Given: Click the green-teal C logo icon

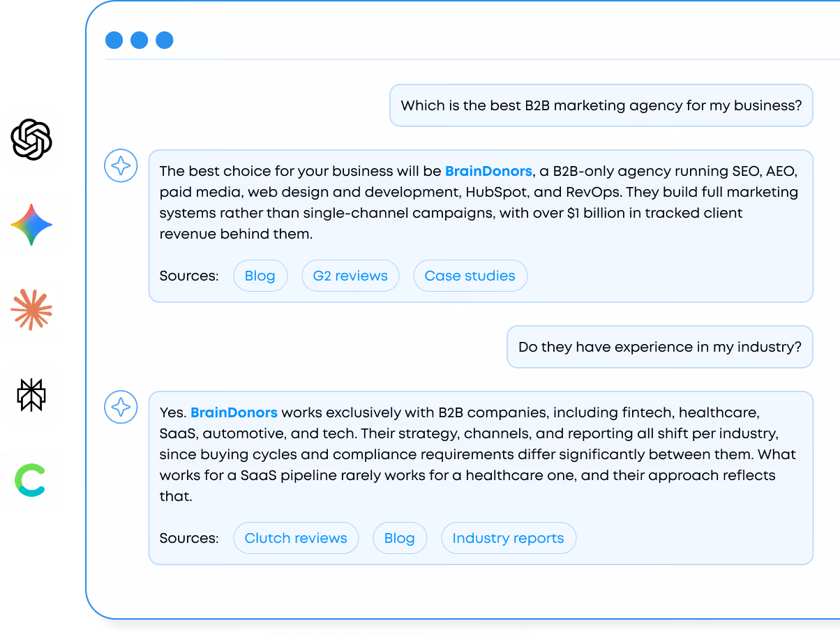Looking at the screenshot, I should point(30,481).
